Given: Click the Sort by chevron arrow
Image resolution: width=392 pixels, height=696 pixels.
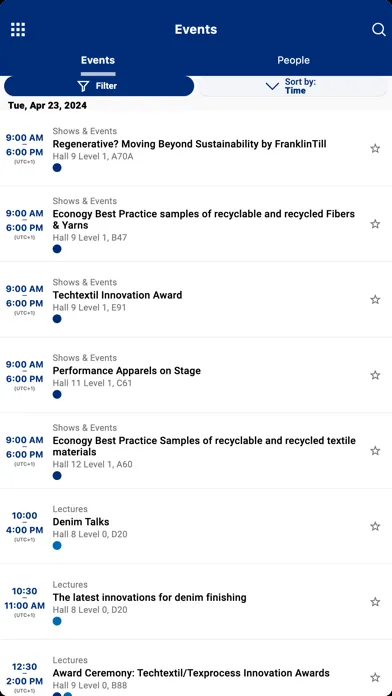Looking at the screenshot, I should [272, 86].
